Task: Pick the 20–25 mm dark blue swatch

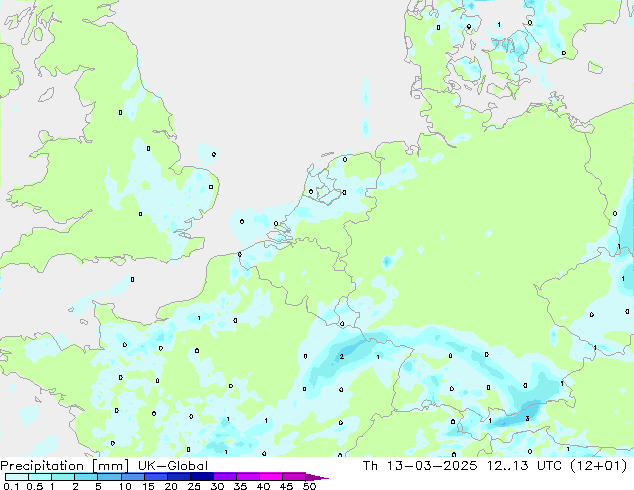Action: [x=178, y=477]
